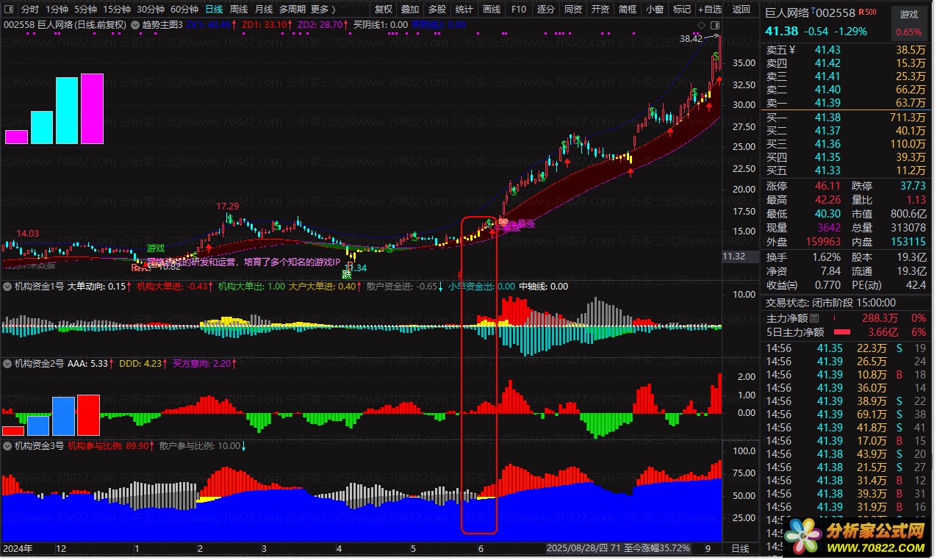This screenshot has height=560, width=937.
Task: Add stock to watchlist with +自选
Action: tap(711, 10)
